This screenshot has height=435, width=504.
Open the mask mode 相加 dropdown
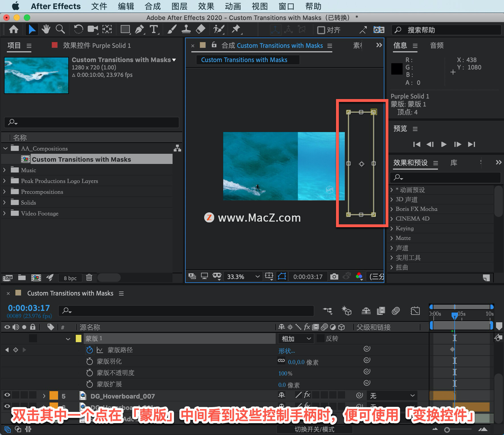click(296, 339)
